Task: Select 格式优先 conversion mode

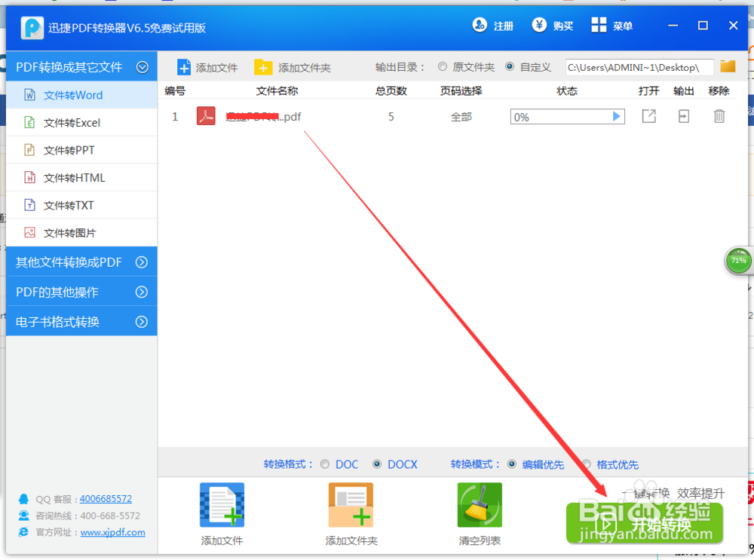Action: click(x=586, y=464)
